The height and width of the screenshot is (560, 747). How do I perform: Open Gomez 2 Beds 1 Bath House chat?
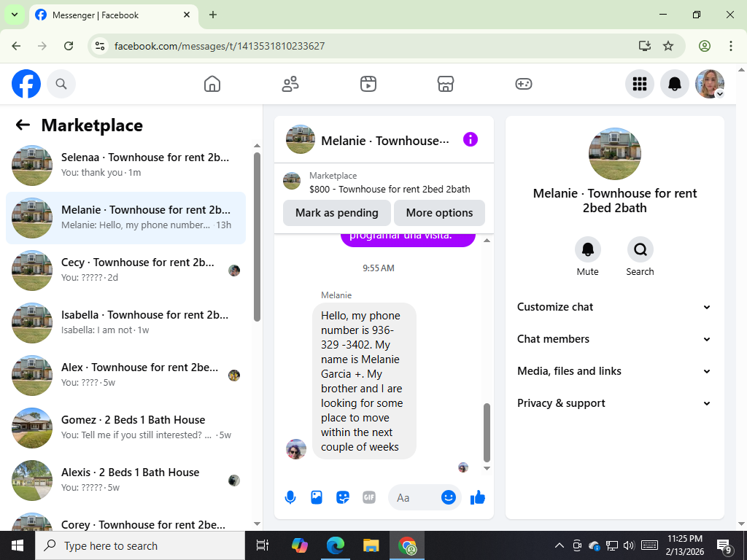tap(125, 427)
